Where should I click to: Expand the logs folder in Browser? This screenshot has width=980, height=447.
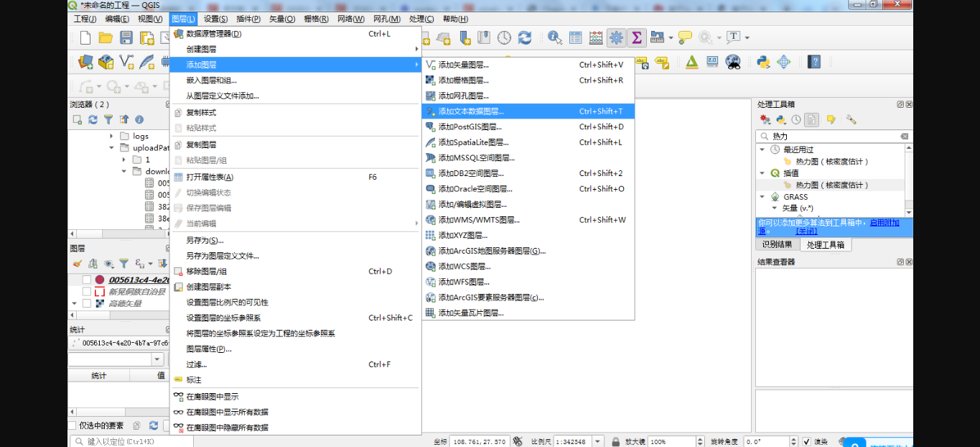pyautogui.click(x=111, y=136)
